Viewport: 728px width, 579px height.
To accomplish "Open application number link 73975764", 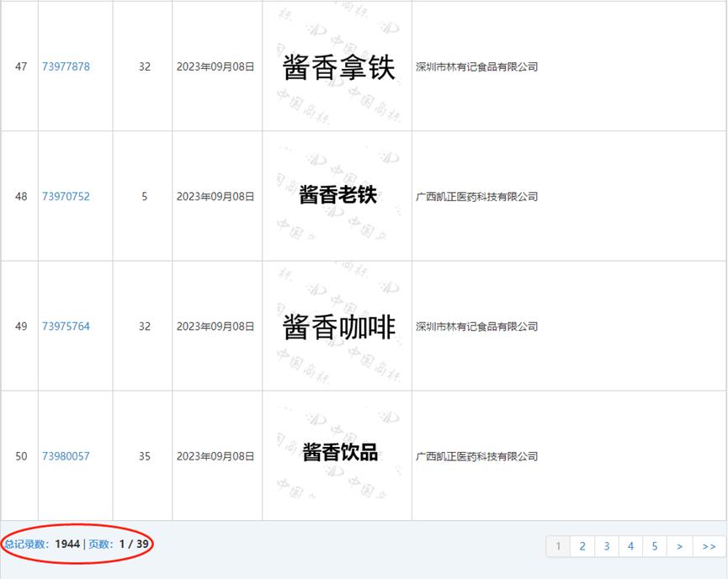I will (66, 327).
